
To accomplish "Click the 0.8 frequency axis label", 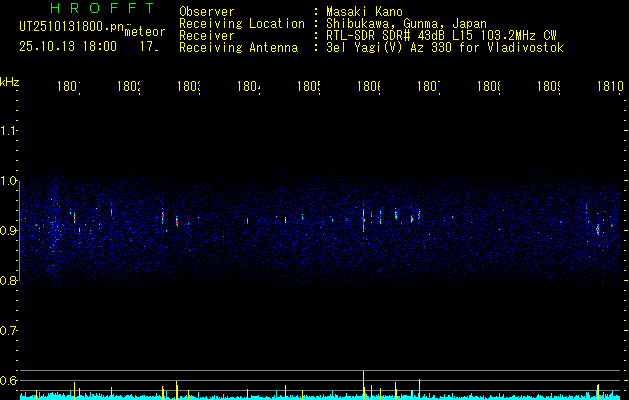I will tap(8, 281).
